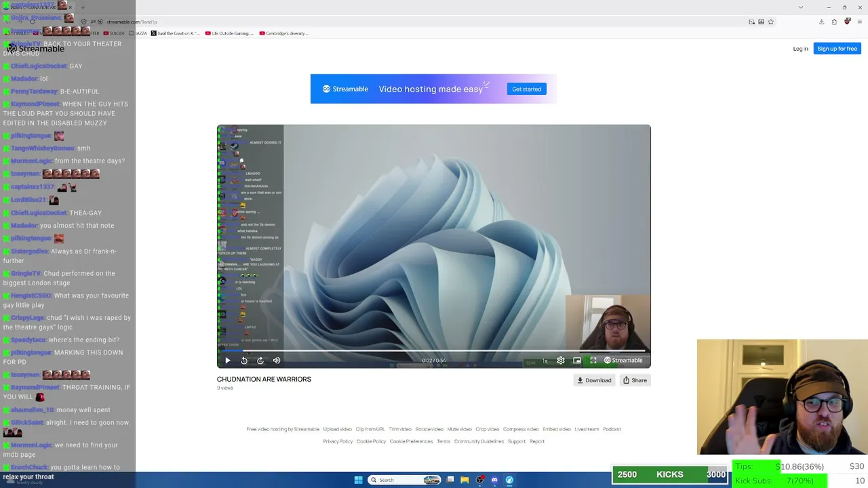Open Free video hosting by Streamable link
868x488 pixels.
(x=283, y=429)
